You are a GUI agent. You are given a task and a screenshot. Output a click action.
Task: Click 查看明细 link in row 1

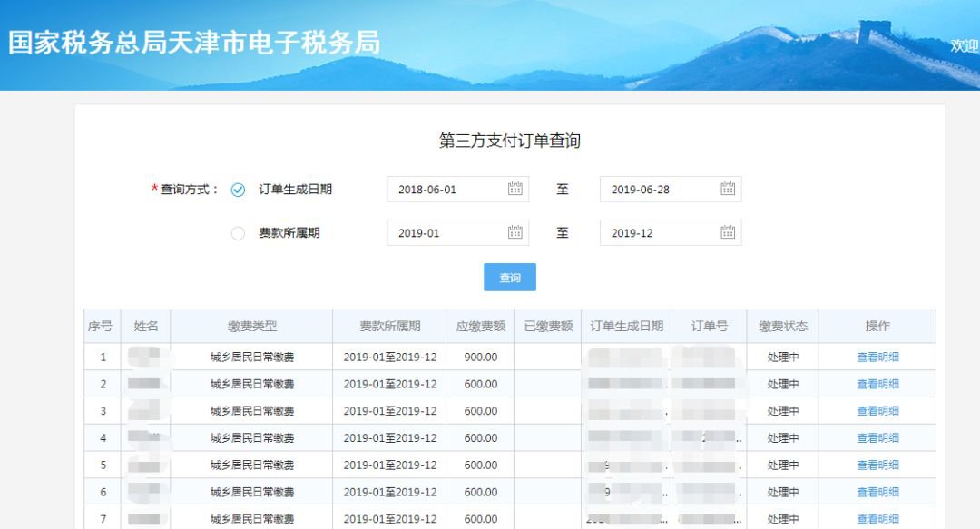[877, 357]
